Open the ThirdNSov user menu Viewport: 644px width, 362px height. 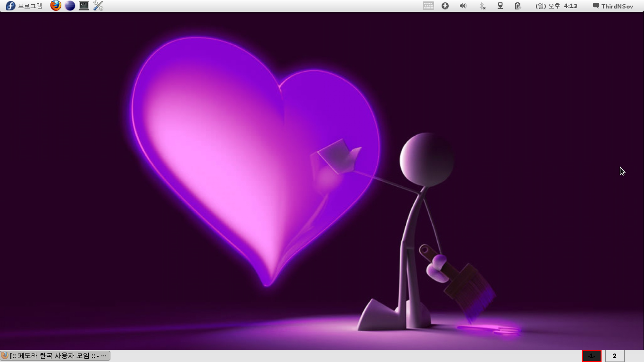613,6
